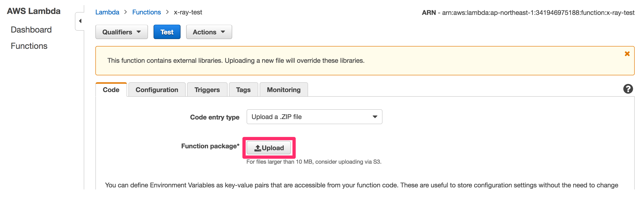Collapse the left navigation sidebar arrow
644x199 pixels.
(x=80, y=21)
